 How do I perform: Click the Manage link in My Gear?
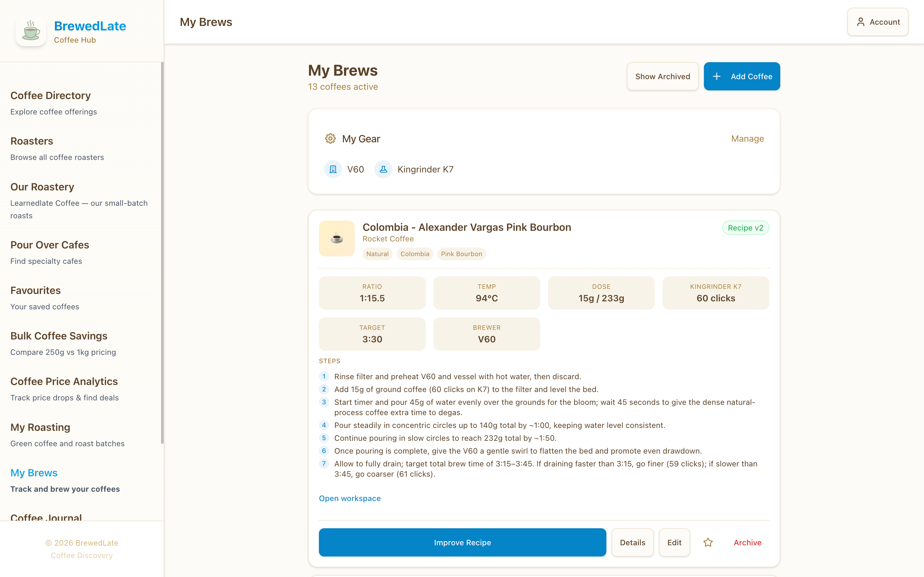tap(747, 138)
